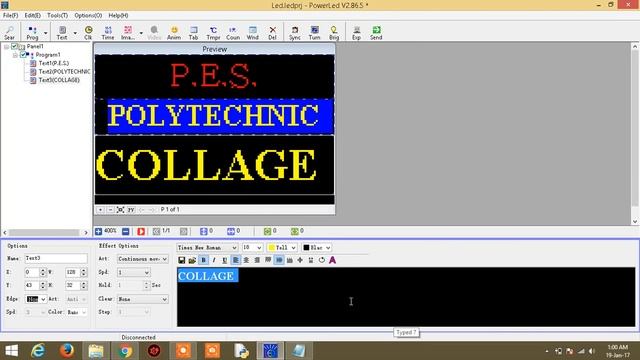Delete selected item with Del icon
The width and height of the screenshot is (640, 360).
pos(272,33)
